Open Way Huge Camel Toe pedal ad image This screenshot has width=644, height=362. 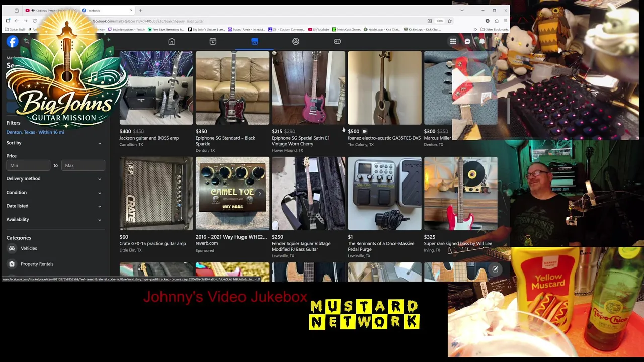232,194
